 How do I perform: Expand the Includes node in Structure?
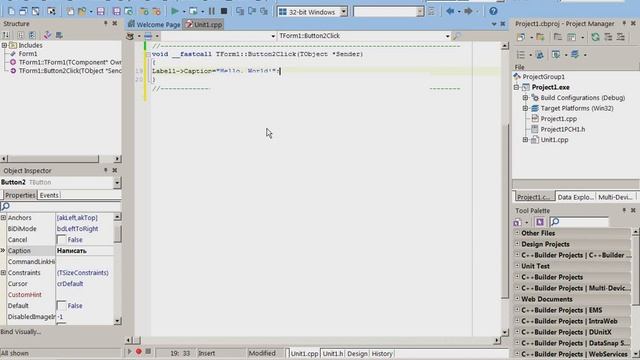[4, 45]
